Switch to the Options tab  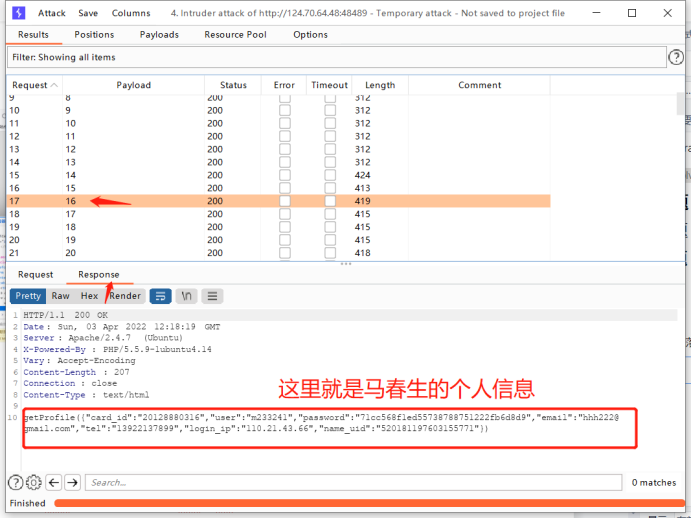tap(310, 34)
